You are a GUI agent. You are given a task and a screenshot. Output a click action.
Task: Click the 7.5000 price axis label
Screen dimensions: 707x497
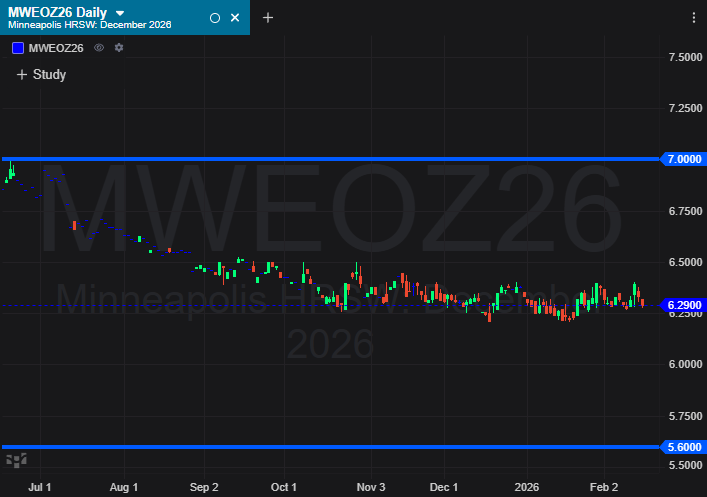pos(685,57)
